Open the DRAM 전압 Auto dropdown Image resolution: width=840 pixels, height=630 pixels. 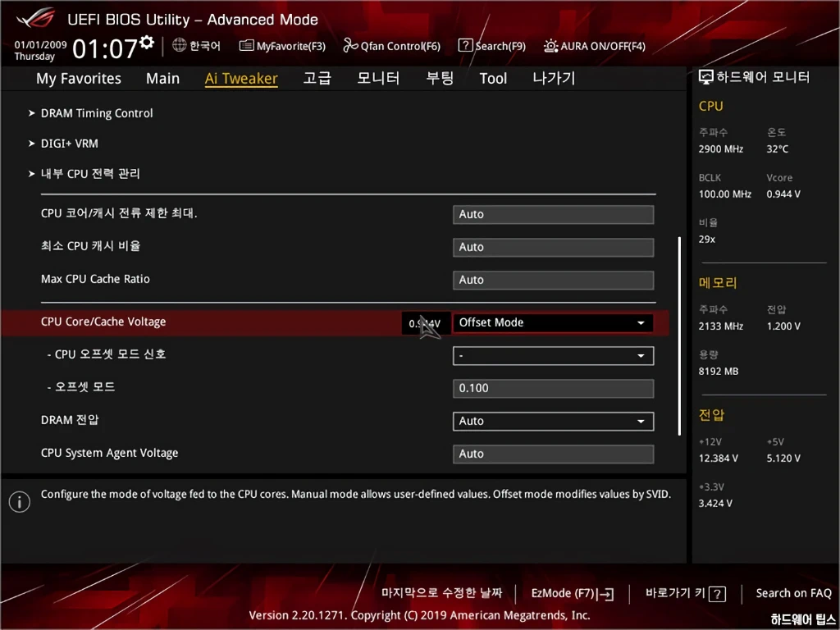(553, 421)
